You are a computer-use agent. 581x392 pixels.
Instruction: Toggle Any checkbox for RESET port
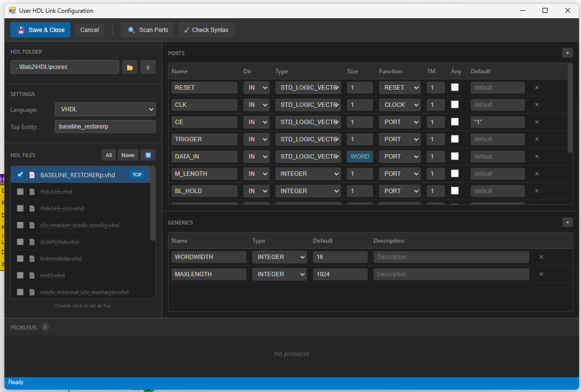pos(455,87)
